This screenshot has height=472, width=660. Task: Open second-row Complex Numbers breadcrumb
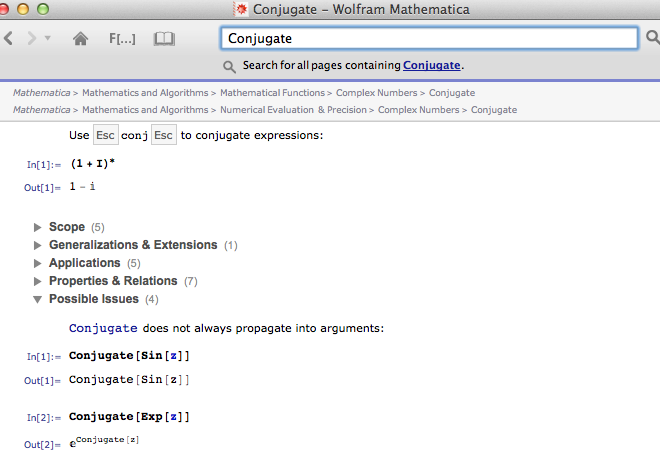[x=418, y=110]
